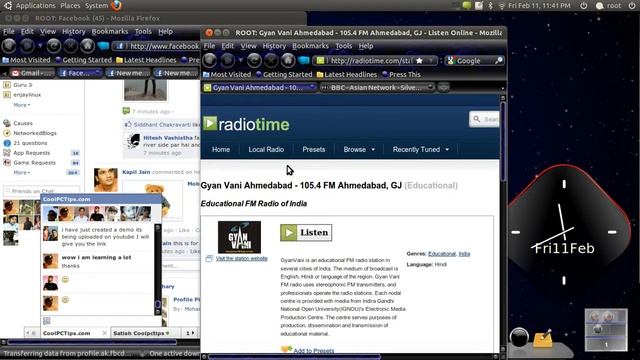
Task: Click chat popup vertical scrollbar
Action: tap(158, 269)
